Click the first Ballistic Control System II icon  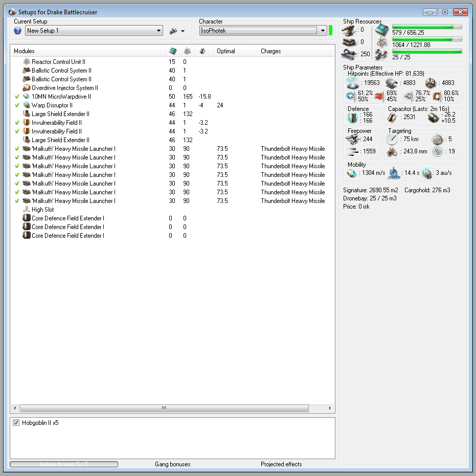pyautogui.click(x=27, y=71)
